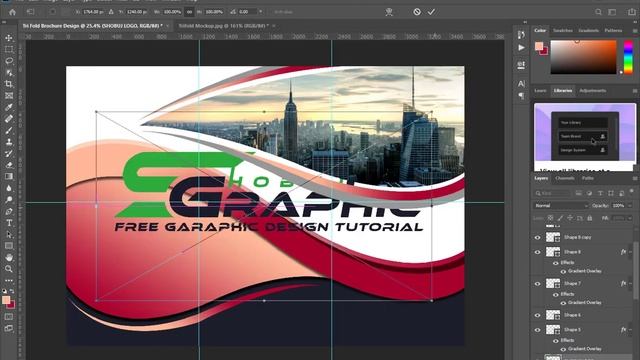This screenshot has width=640, height=360.
Task: Select the Eyedropper tool
Action: [x=9, y=107]
